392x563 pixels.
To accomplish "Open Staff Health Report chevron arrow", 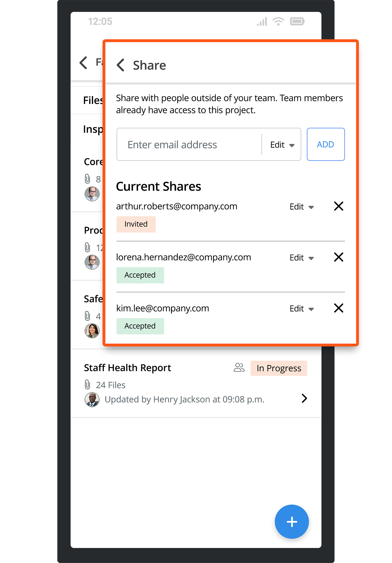I will 304,398.
